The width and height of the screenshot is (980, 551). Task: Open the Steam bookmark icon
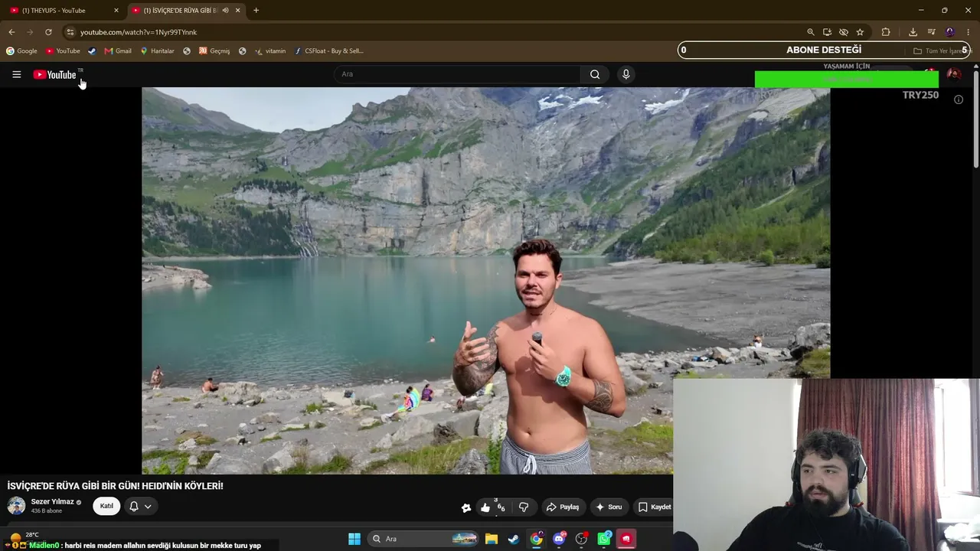tap(92, 51)
